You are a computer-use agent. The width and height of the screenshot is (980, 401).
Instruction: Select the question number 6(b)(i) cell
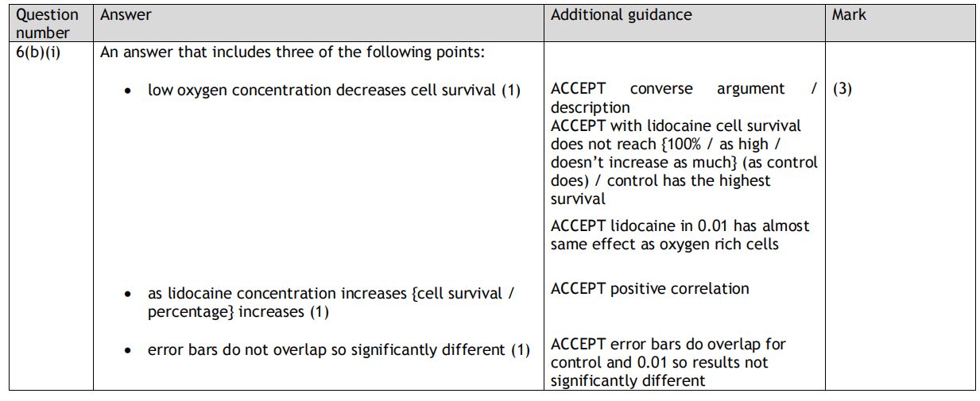(38, 53)
